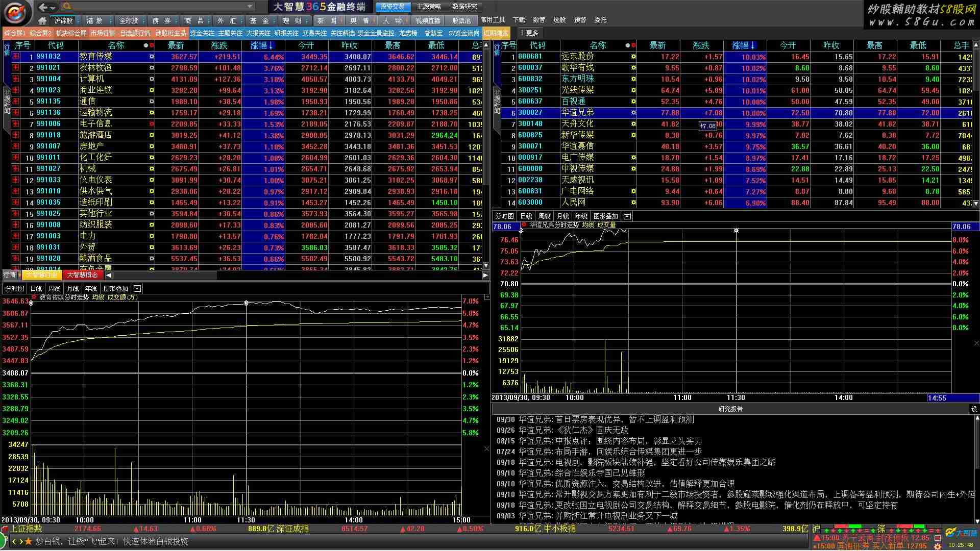
Task: Toggle the 行情 side tab of right table
Action: [497, 49]
